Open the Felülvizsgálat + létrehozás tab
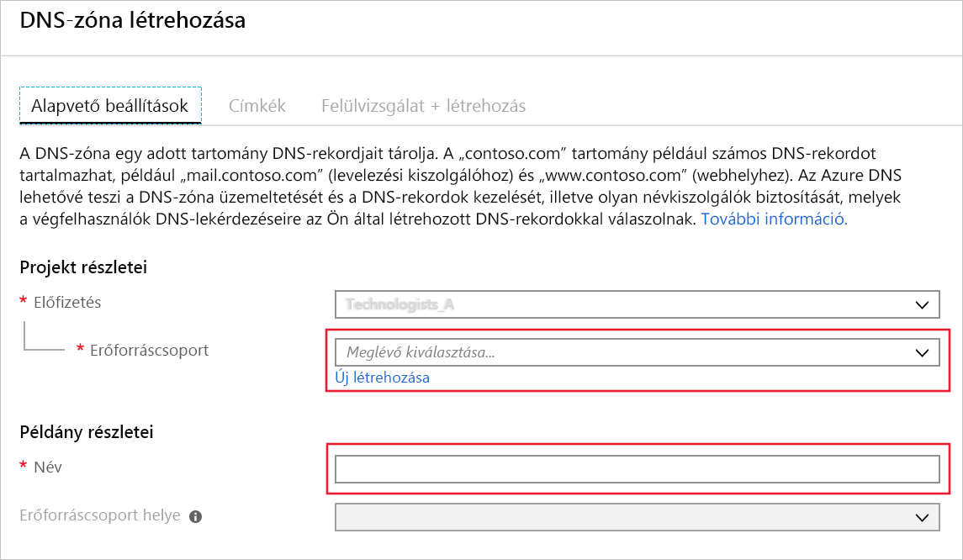The image size is (963, 560). [423, 105]
